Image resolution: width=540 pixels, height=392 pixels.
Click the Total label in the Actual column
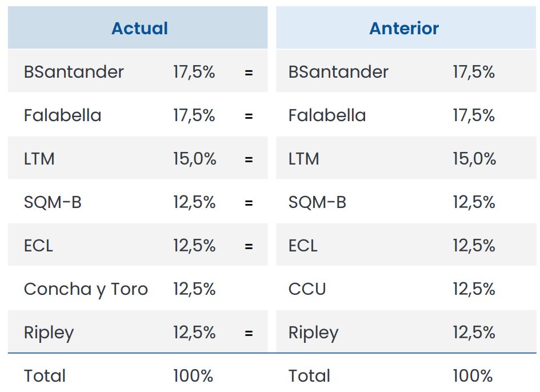click(45, 376)
